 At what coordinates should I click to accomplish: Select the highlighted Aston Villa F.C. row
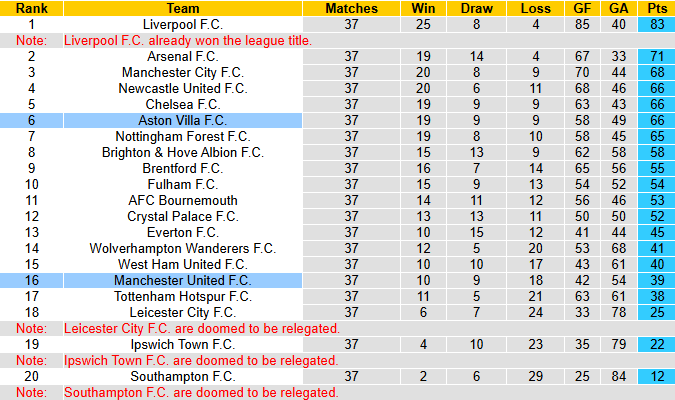click(x=183, y=120)
